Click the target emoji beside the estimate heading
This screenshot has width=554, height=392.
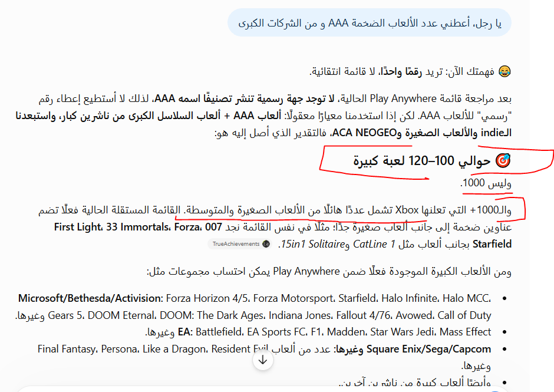click(x=503, y=161)
